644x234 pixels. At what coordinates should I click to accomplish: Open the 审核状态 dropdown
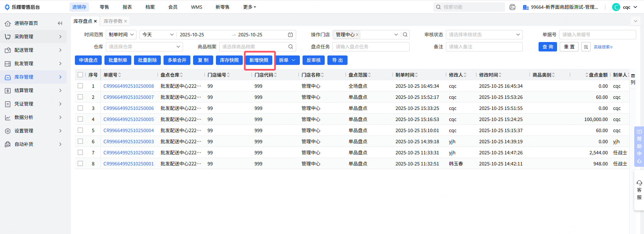[x=484, y=35]
